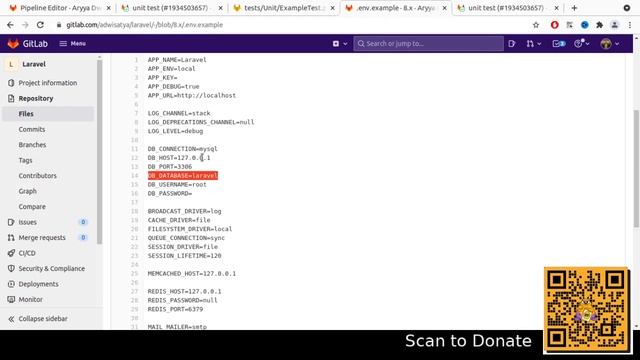
Task: Open Contributors in the sidebar
Action: [x=38, y=176]
